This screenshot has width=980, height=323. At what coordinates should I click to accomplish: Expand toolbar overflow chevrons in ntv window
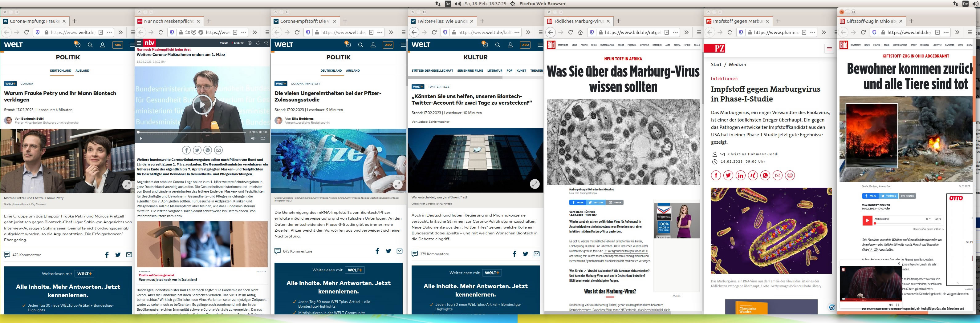[255, 32]
